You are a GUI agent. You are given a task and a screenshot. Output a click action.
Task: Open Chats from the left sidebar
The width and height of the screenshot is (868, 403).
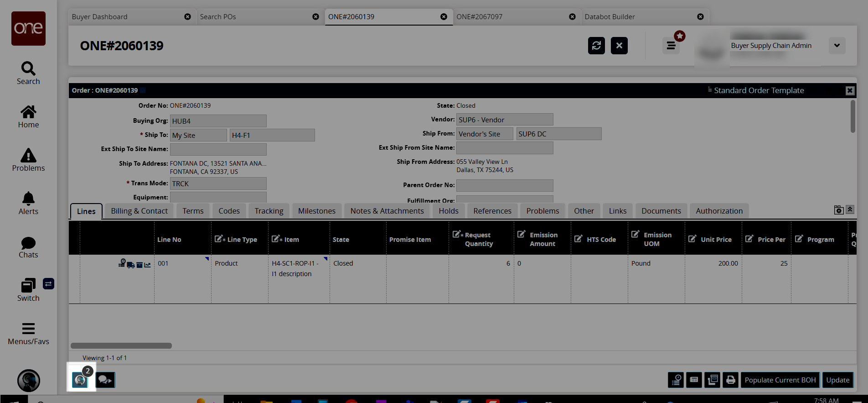(28, 247)
